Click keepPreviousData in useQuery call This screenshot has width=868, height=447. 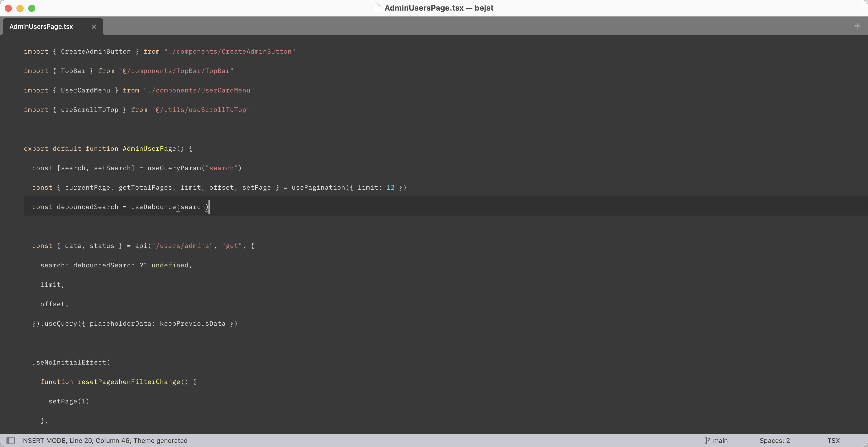point(193,324)
